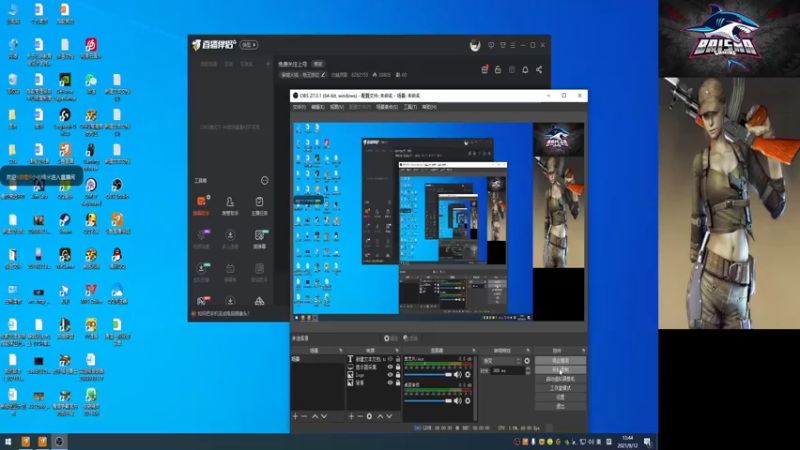Open the Edit menu in OBS
800x450 pixels.
click(x=318, y=107)
